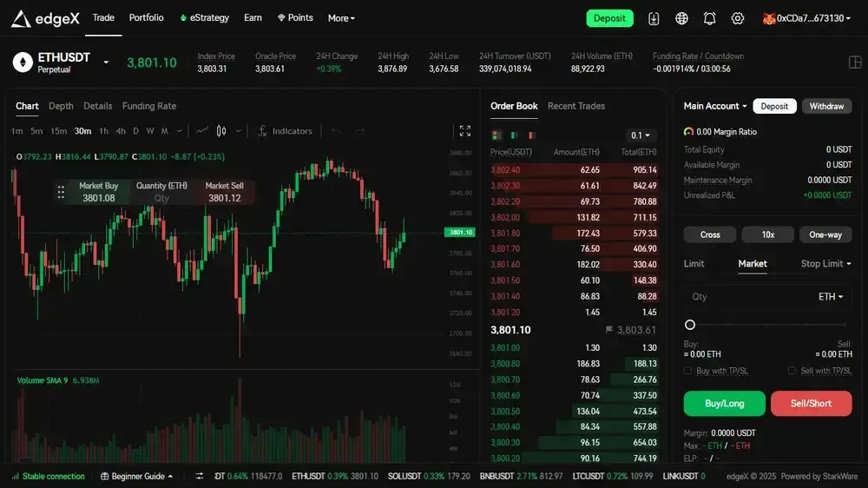868x488 pixels.
Task: Change quantity unit ETH dropdown
Action: [x=831, y=297]
